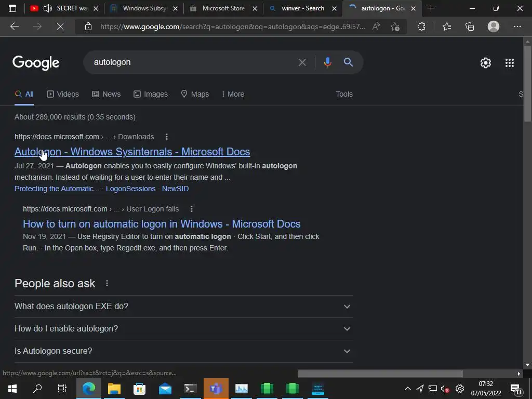Go to Google home via logo

pos(36,63)
